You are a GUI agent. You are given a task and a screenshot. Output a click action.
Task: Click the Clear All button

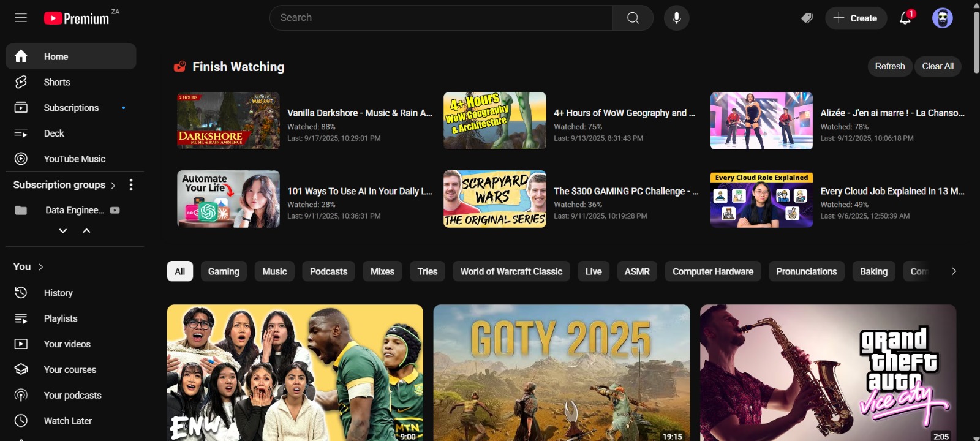938,66
